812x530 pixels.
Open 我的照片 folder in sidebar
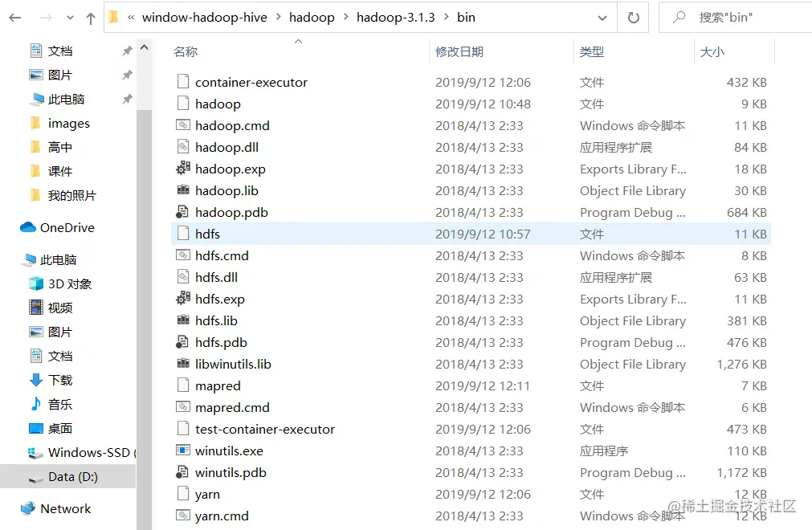pos(72,196)
